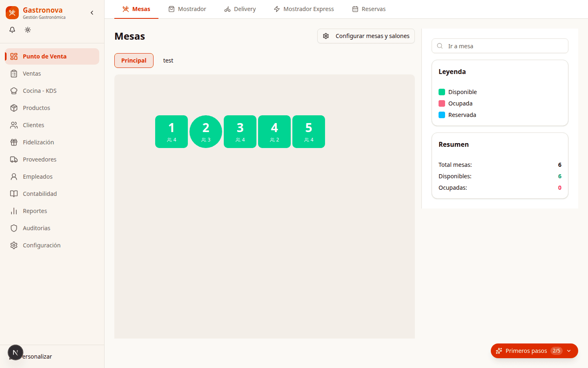Open Contabilidad book icon
This screenshot has width=588, height=368.
(x=14, y=194)
